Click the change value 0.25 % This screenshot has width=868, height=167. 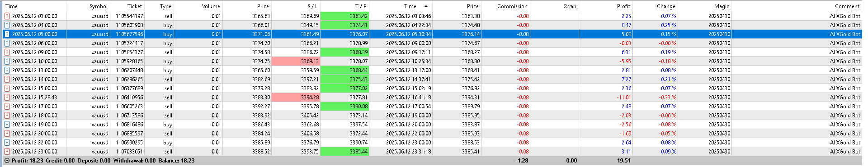coord(669,25)
